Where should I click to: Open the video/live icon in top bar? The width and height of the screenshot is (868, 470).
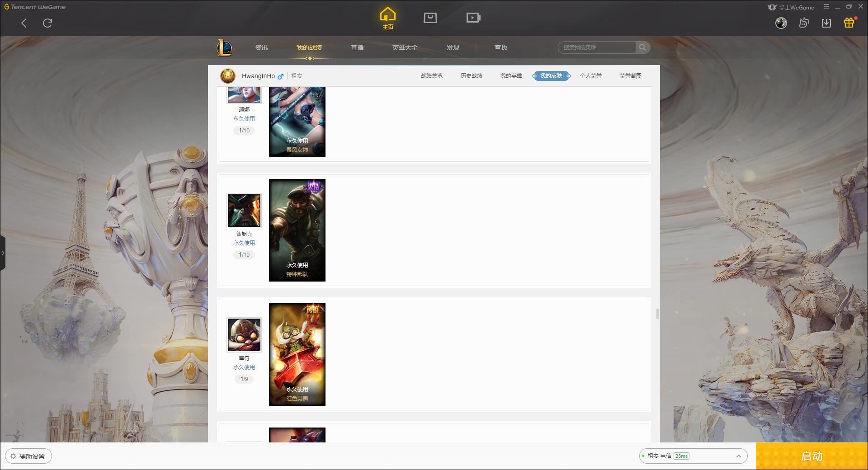pyautogui.click(x=473, y=18)
